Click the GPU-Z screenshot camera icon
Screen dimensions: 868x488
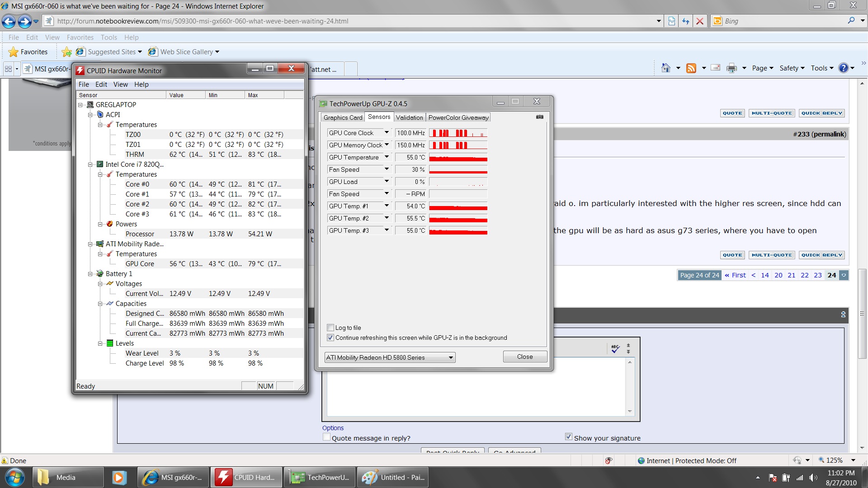pyautogui.click(x=540, y=117)
